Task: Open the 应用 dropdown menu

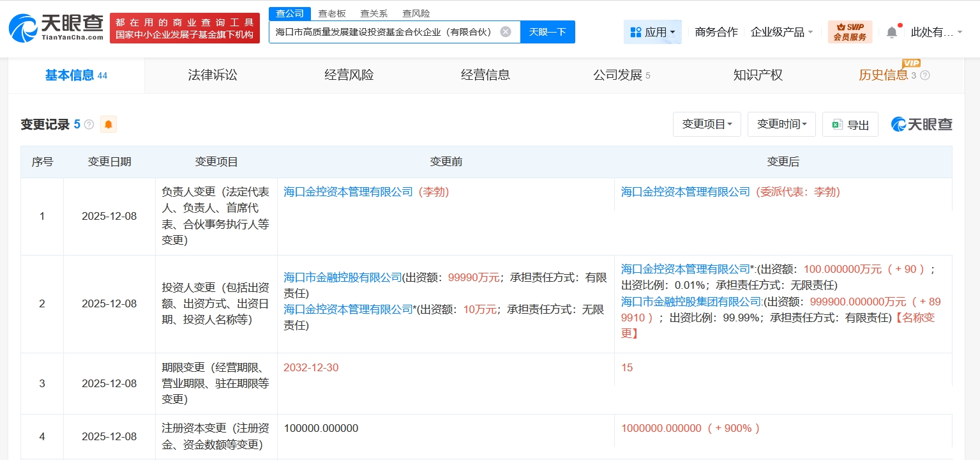Action: (652, 32)
